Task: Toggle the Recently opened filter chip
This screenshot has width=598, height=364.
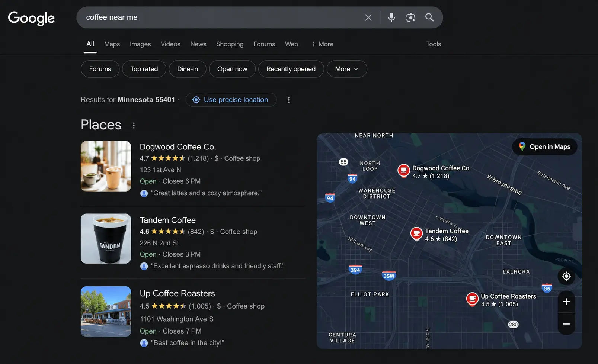Action: coord(291,69)
